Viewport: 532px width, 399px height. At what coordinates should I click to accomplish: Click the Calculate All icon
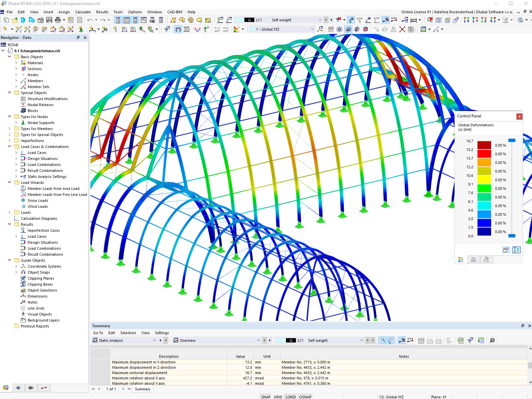(x=413, y=20)
